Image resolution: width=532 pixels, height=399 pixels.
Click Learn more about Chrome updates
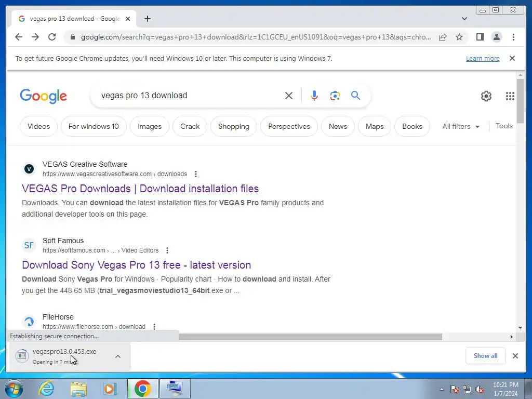coord(483,58)
